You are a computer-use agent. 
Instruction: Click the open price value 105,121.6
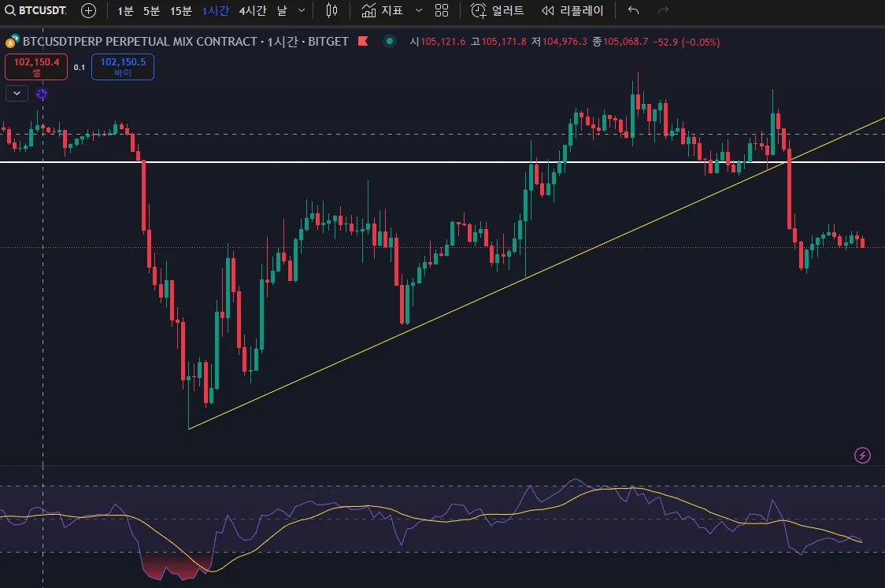click(x=443, y=42)
